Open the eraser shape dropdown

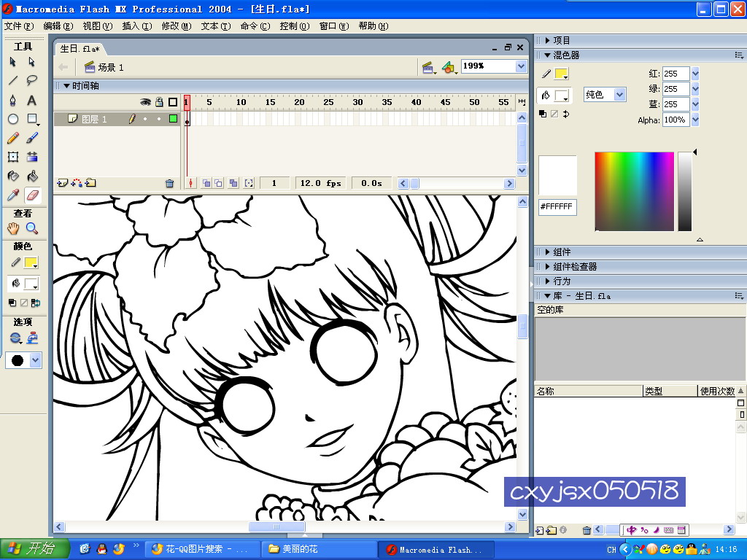tap(35, 360)
